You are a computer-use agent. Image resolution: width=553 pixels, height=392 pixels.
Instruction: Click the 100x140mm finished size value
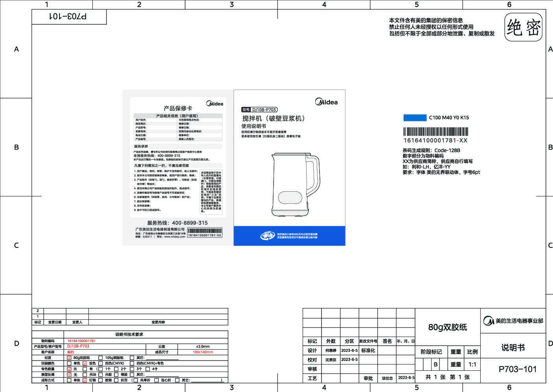point(203,352)
